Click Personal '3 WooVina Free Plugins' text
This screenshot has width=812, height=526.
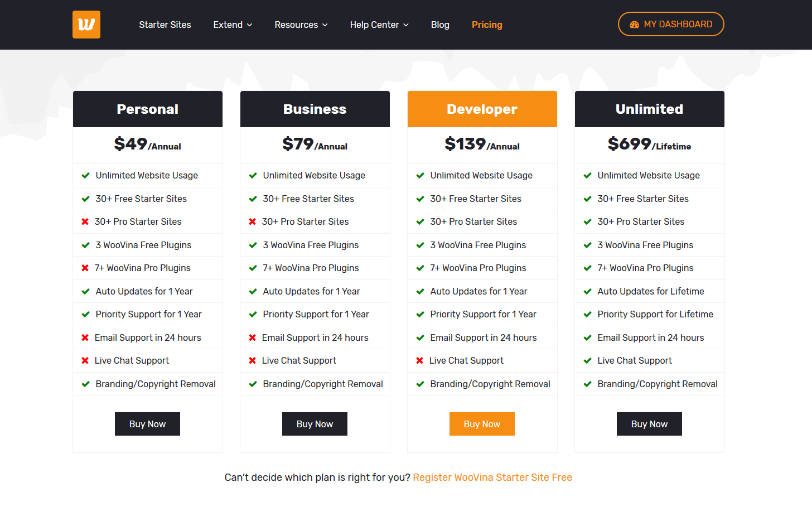(143, 245)
